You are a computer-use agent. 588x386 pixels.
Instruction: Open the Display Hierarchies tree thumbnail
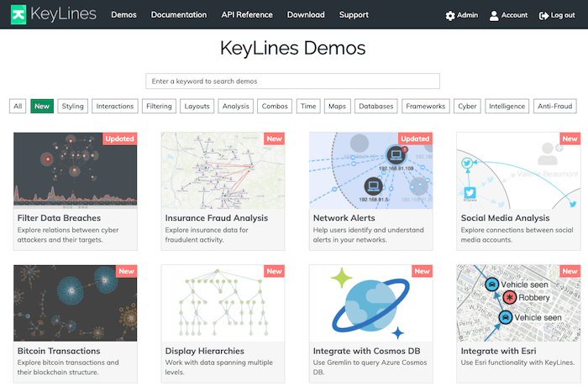pyautogui.click(x=223, y=303)
